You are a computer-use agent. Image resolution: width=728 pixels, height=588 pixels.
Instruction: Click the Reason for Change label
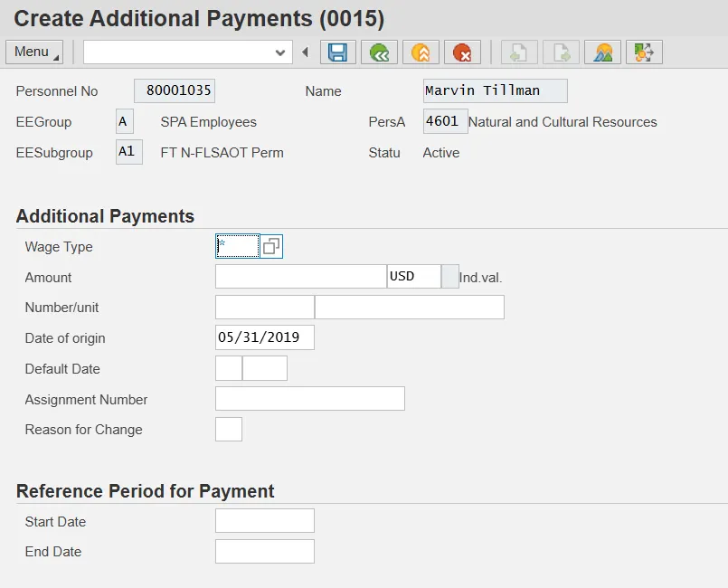[83, 430]
